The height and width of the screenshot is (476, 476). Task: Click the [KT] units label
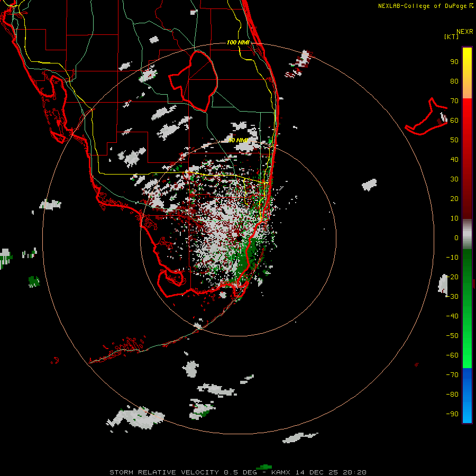point(451,36)
